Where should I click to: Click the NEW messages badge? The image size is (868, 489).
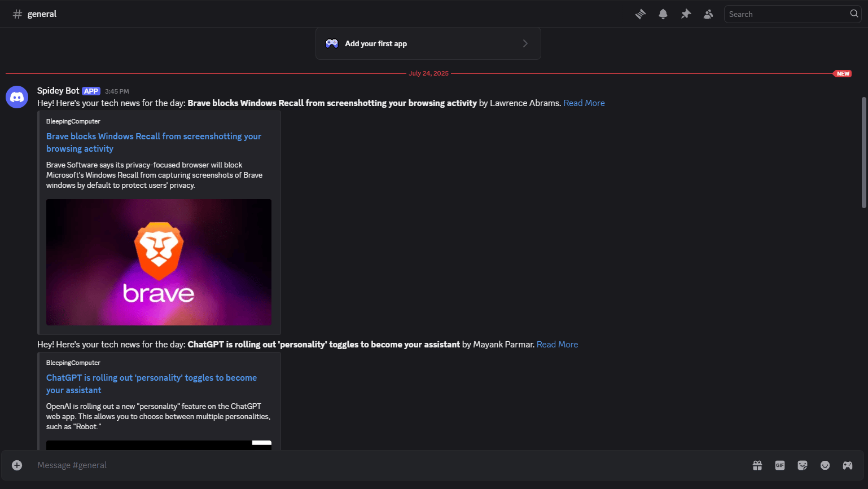pyautogui.click(x=843, y=74)
